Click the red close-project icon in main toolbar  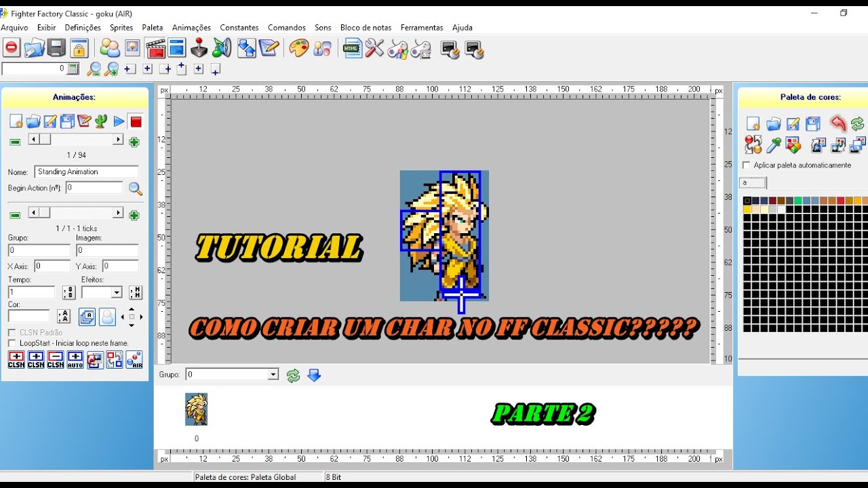12,48
